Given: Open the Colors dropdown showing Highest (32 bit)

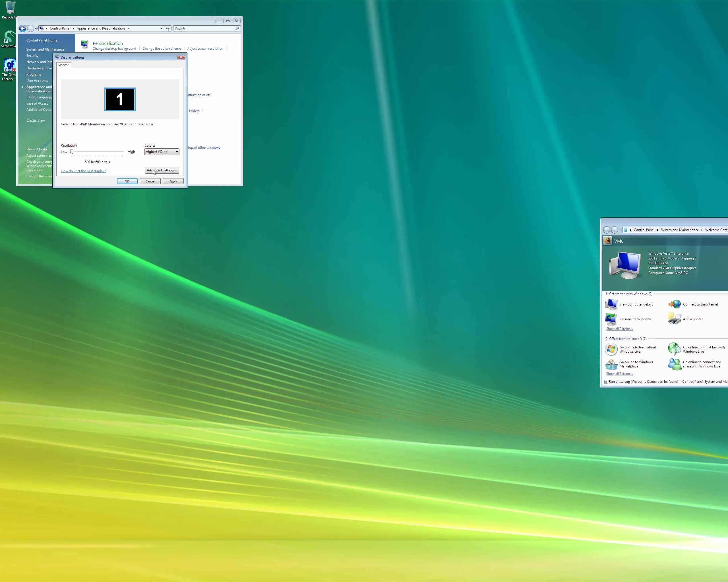Looking at the screenshot, I should (162, 152).
